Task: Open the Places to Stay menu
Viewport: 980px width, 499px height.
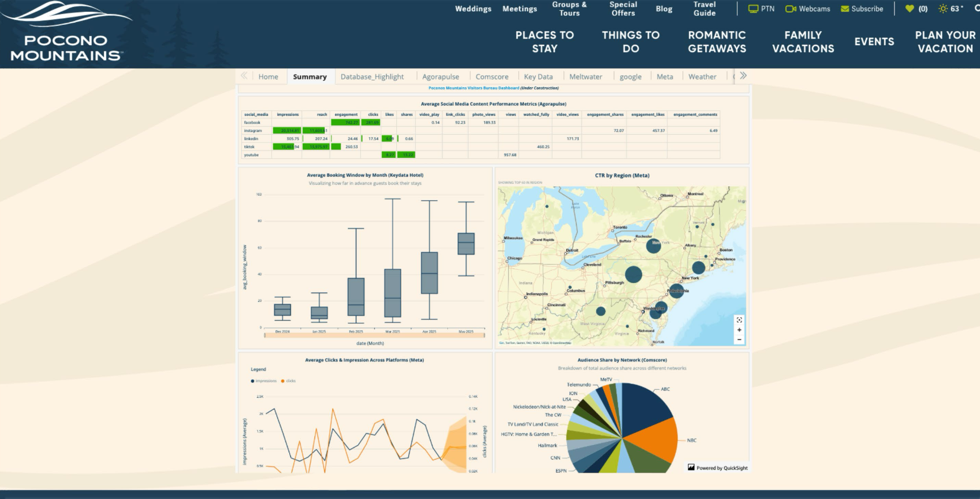Action: 544,42
